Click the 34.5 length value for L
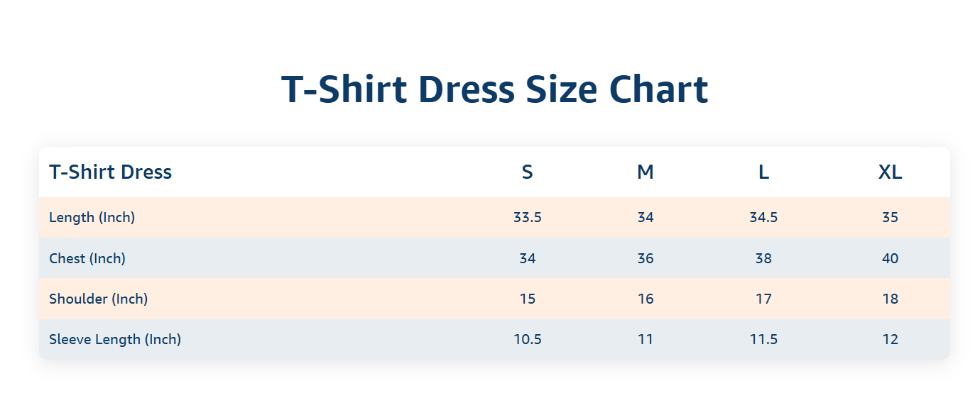Screen dimensions: 980x398 pyautogui.click(x=763, y=217)
